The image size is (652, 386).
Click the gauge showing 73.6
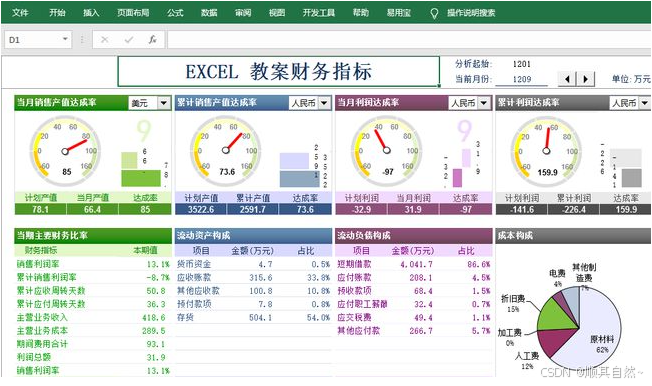pos(226,151)
